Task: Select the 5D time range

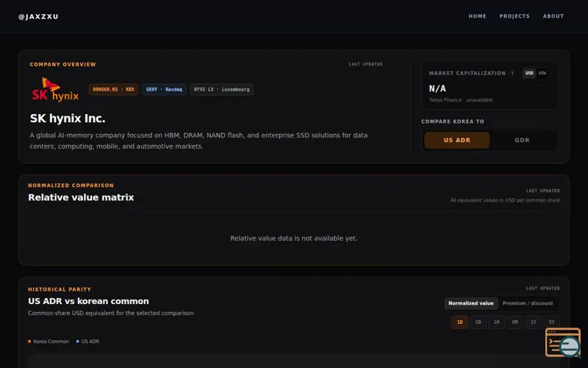Action: pos(478,322)
